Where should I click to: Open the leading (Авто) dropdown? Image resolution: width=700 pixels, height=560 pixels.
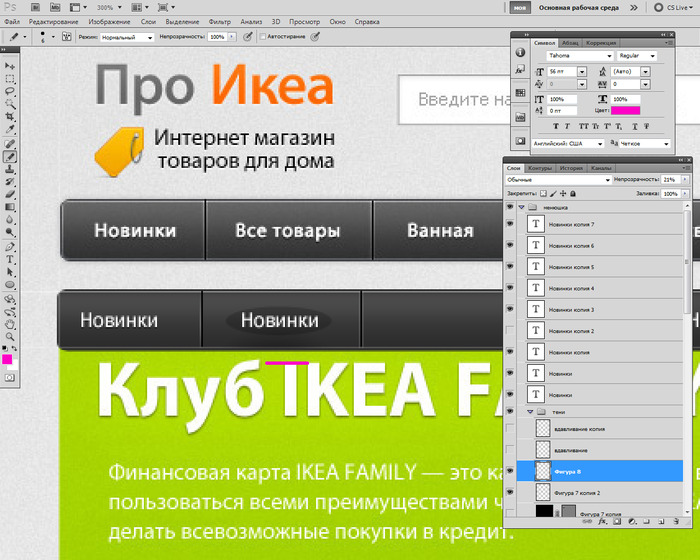[646, 71]
